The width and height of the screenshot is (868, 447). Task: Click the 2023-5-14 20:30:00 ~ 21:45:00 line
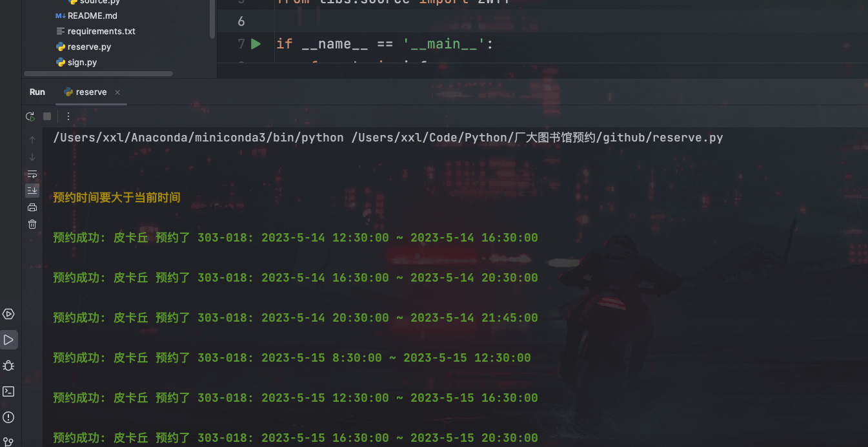click(296, 318)
